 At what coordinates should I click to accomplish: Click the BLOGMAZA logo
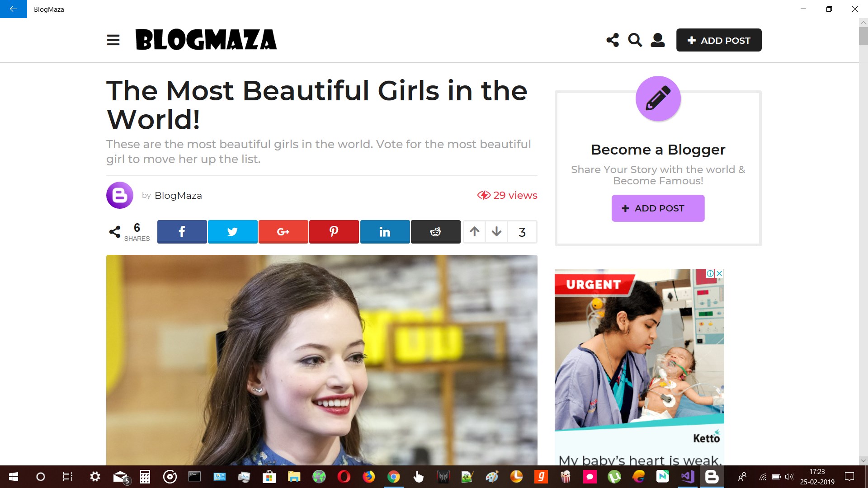(206, 40)
